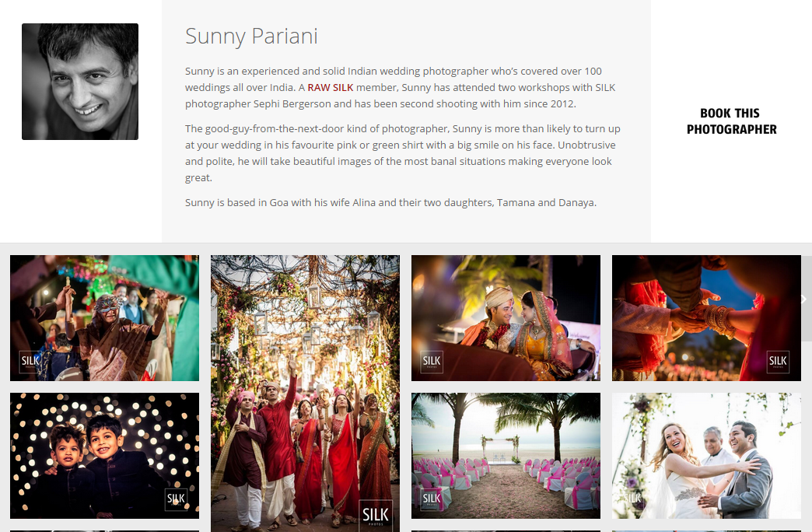812x532 pixels.
Task: Open the two boys with bokeh lights photo
Action: [104, 456]
